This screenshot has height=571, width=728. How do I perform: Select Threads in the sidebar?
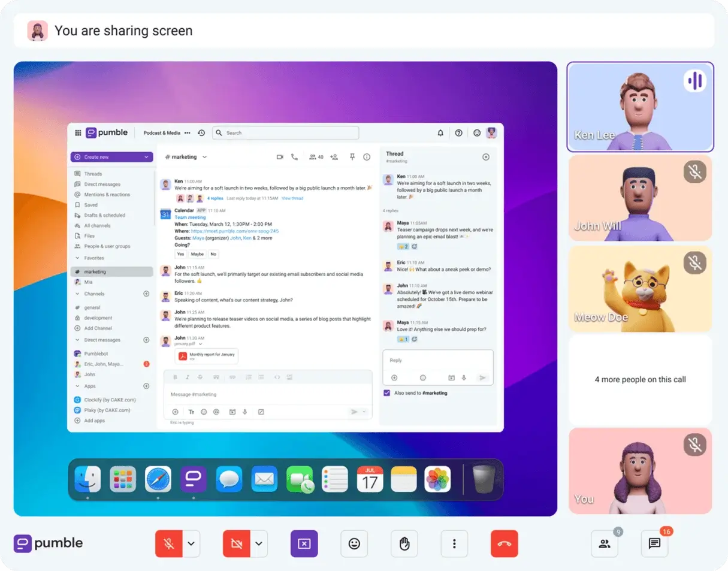pos(93,174)
